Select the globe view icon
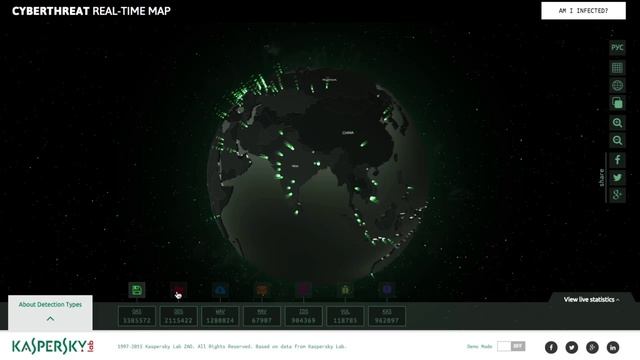640x360 pixels. coord(617,85)
